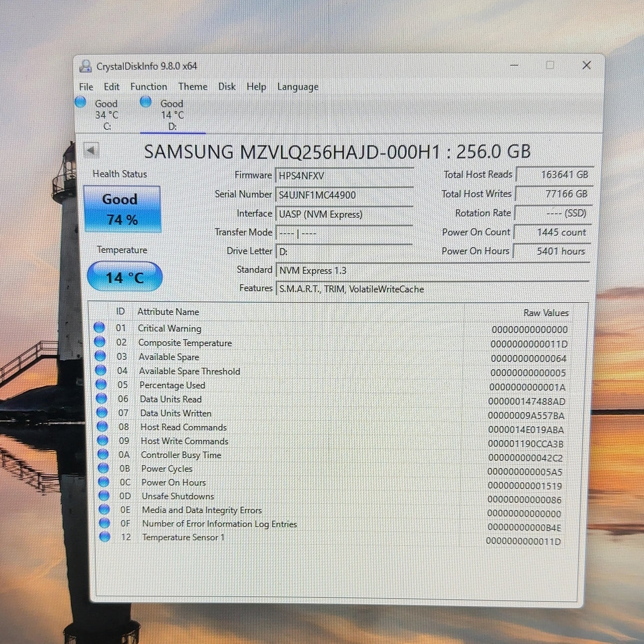Click the status orb for Error Information Log Entries
The width and height of the screenshot is (644, 644).
pyautogui.click(x=105, y=523)
